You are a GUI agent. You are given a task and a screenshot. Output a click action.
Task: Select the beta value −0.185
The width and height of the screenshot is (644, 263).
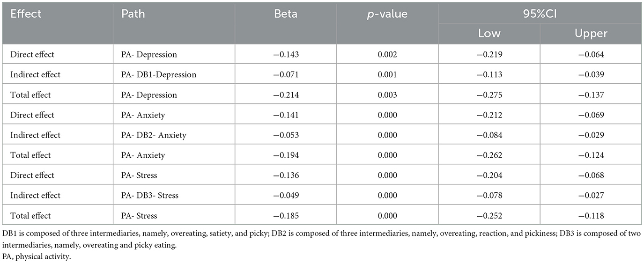(x=285, y=216)
